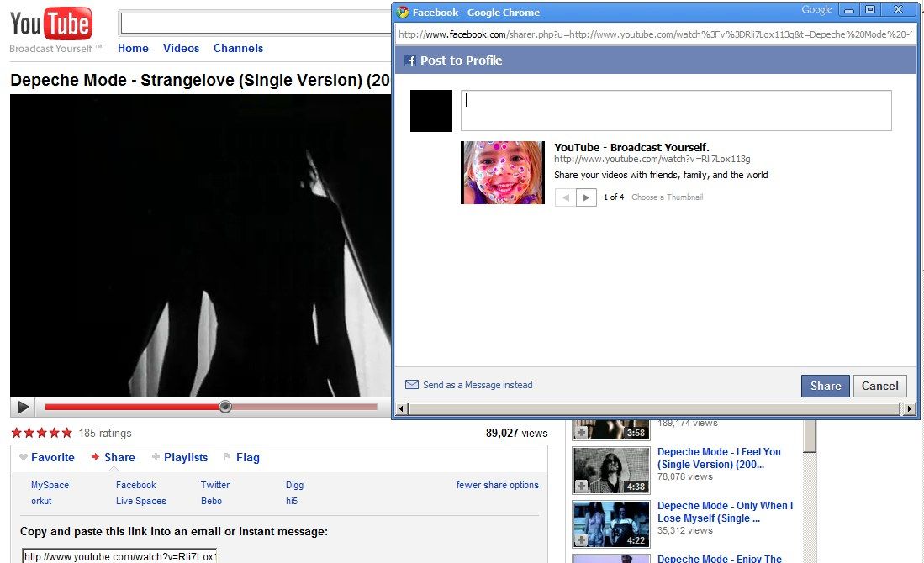
Task: Click popup horizontal scrollbar left arrow
Action: pyautogui.click(x=402, y=408)
